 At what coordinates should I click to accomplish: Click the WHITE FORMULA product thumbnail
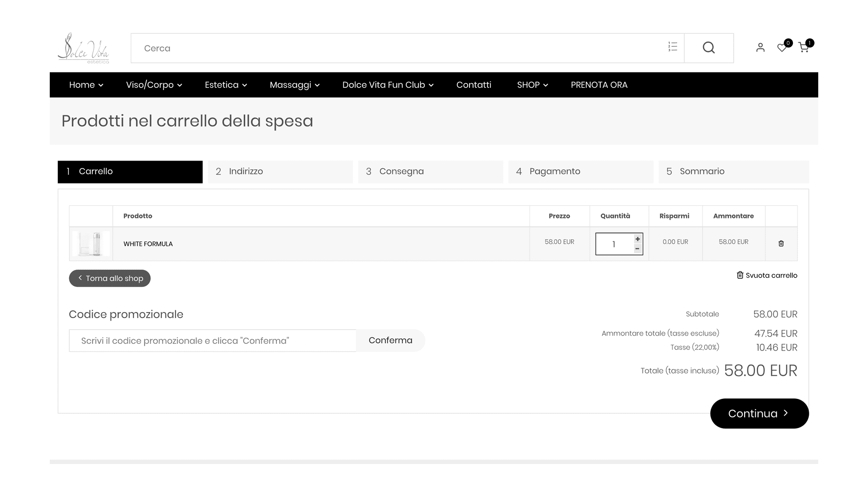91,244
